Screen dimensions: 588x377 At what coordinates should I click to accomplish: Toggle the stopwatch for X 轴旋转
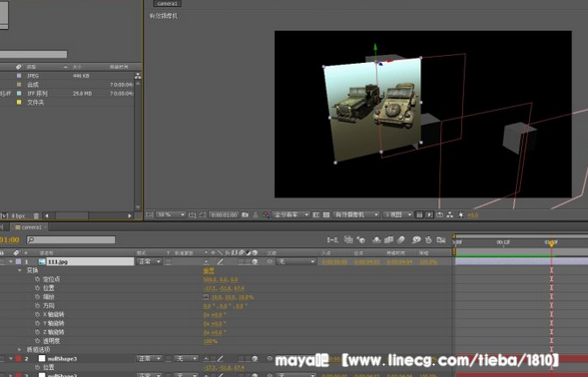37,314
